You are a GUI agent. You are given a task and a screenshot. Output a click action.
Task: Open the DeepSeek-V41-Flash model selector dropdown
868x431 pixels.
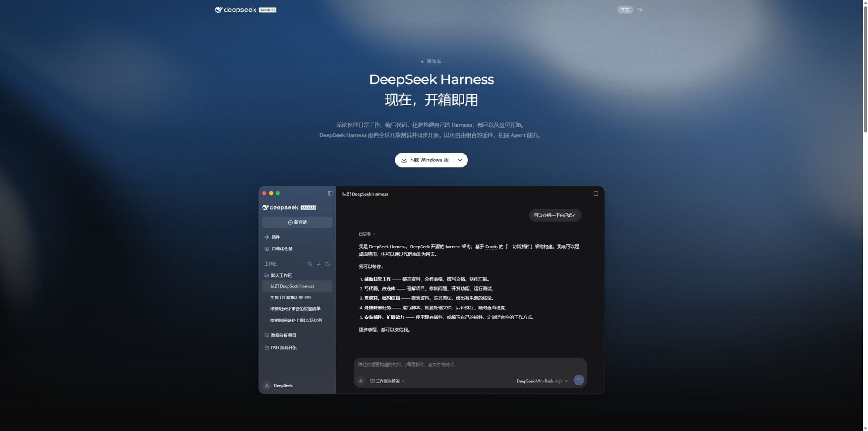coord(542,381)
